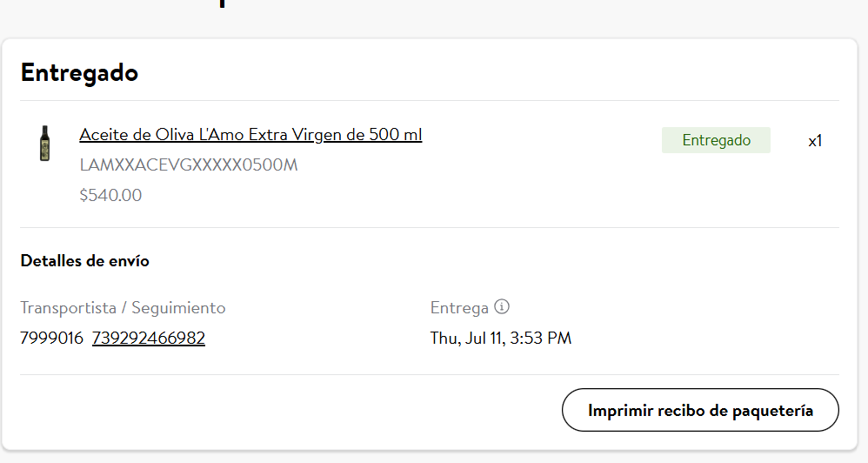Click the Detalles de envío heading
This screenshot has height=463, width=868.
click(x=84, y=261)
